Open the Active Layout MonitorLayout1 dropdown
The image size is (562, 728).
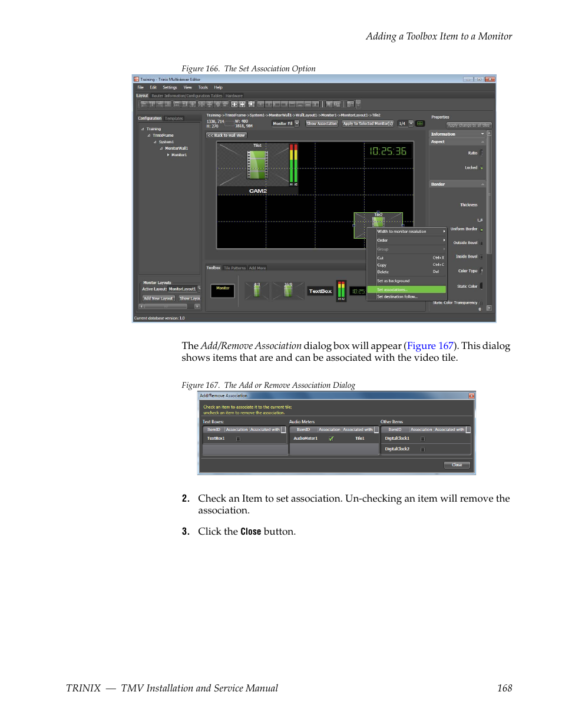(199, 288)
